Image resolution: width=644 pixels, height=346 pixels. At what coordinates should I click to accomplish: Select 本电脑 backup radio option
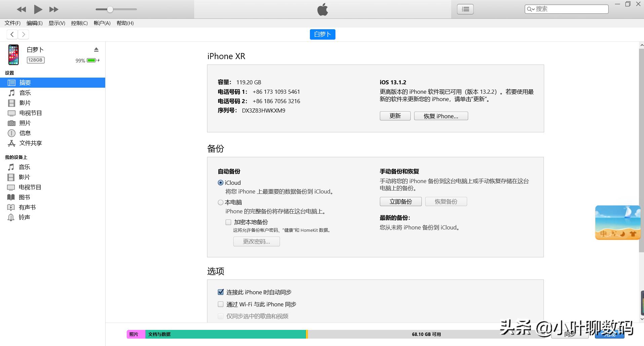click(220, 202)
